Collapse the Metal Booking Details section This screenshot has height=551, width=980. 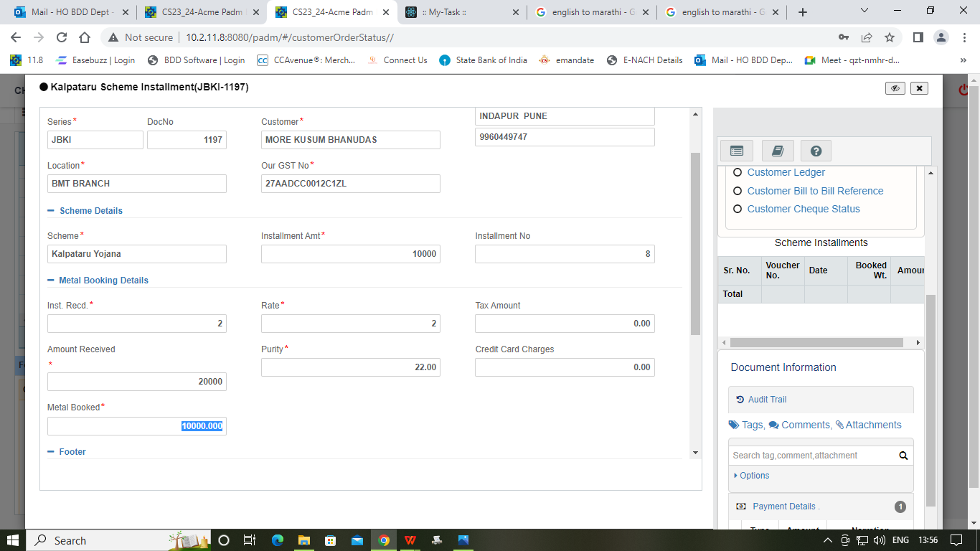point(51,281)
